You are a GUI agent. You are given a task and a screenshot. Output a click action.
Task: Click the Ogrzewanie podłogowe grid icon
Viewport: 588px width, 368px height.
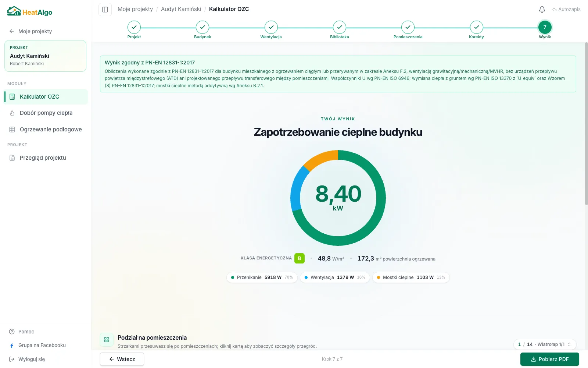pyautogui.click(x=12, y=130)
